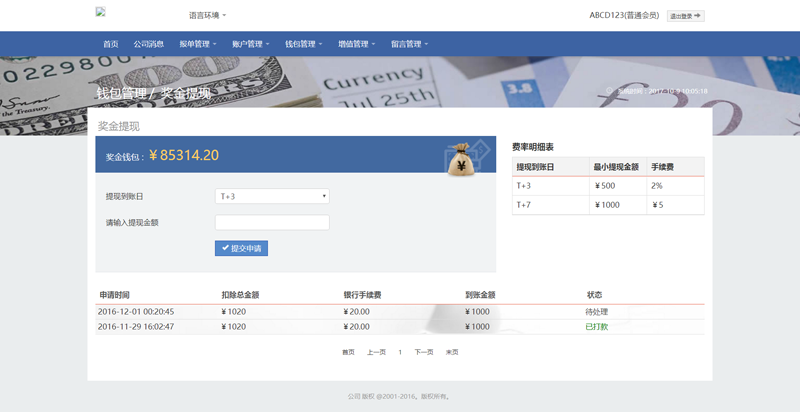Screen dimensions: 800x412
Task: Expand the 账户管理 menu
Action: point(251,44)
